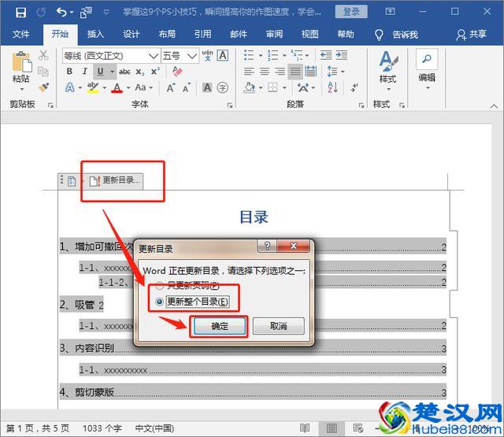
Task: Apply subscript formatting
Action: (x=140, y=72)
